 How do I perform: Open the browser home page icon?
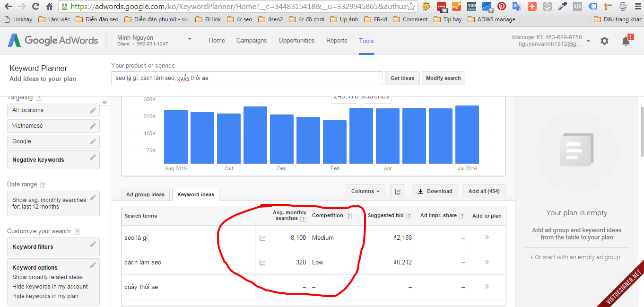pyautogui.click(x=49, y=7)
